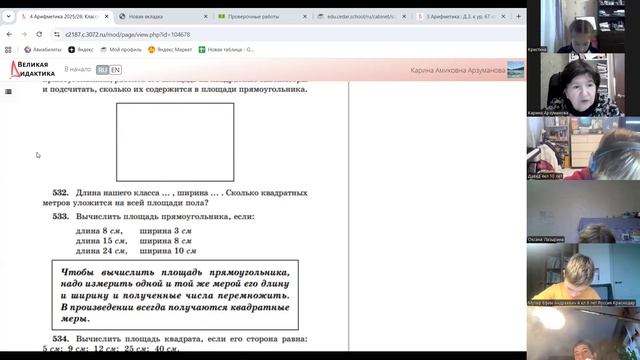This screenshot has width=640, height=360.
Task: Close the 3 Арифметика Д.З. tab
Action: pyautogui.click(x=503, y=16)
